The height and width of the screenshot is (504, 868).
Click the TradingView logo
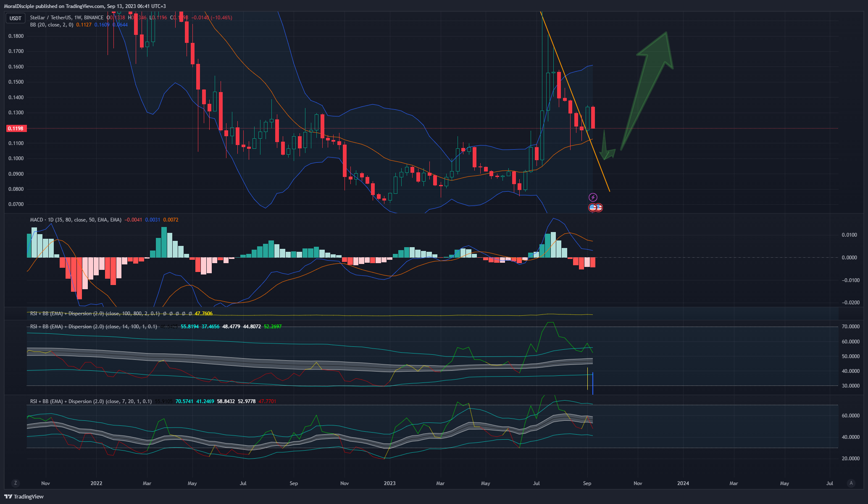pos(24,496)
